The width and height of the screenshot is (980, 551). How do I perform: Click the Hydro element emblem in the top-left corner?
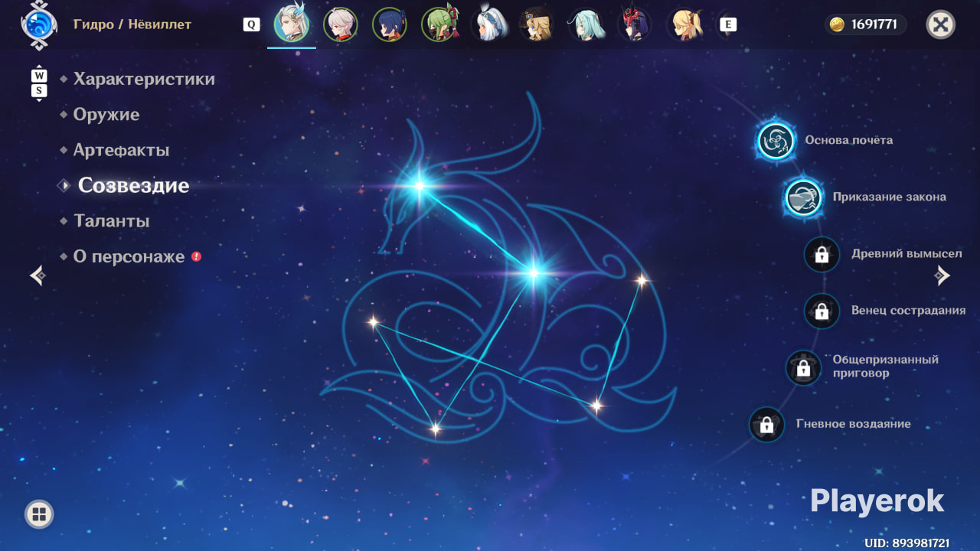point(38,24)
